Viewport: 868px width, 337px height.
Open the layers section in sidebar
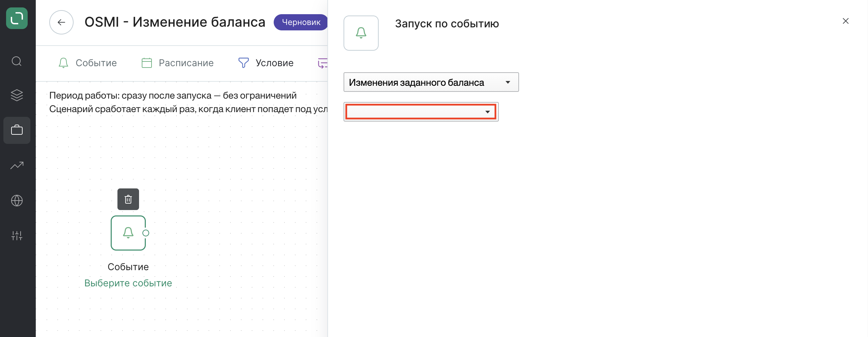click(17, 95)
